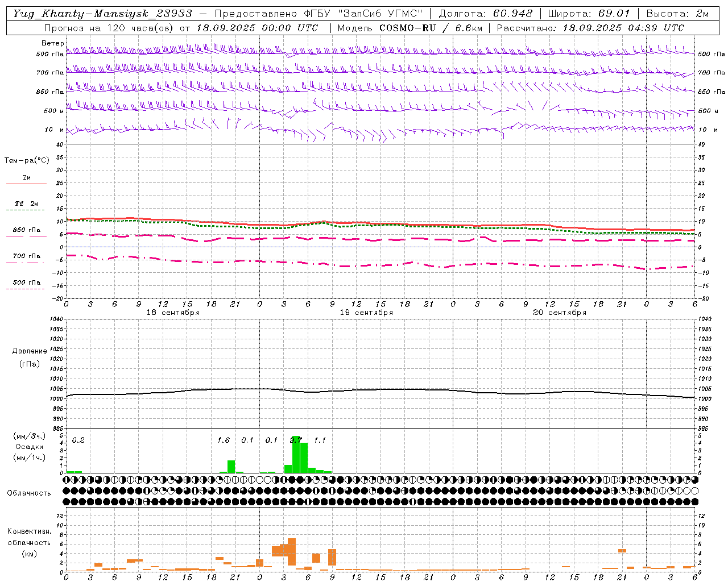The height and width of the screenshot is (582, 728).
Task: Click the Модель COSMO-RU / 6.6км label
Action: 409,28
